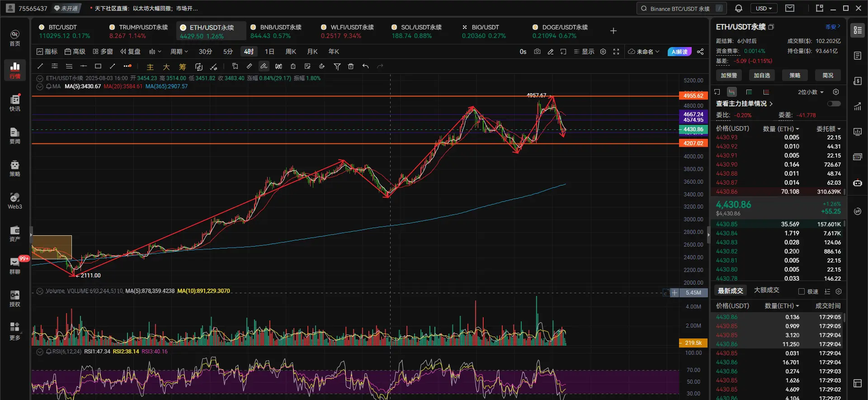Open Web3 section in the left sidebar

point(15,201)
